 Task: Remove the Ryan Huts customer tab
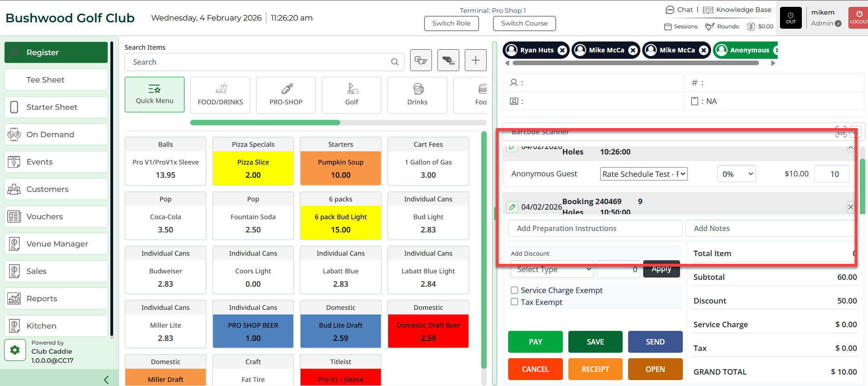[x=562, y=50]
